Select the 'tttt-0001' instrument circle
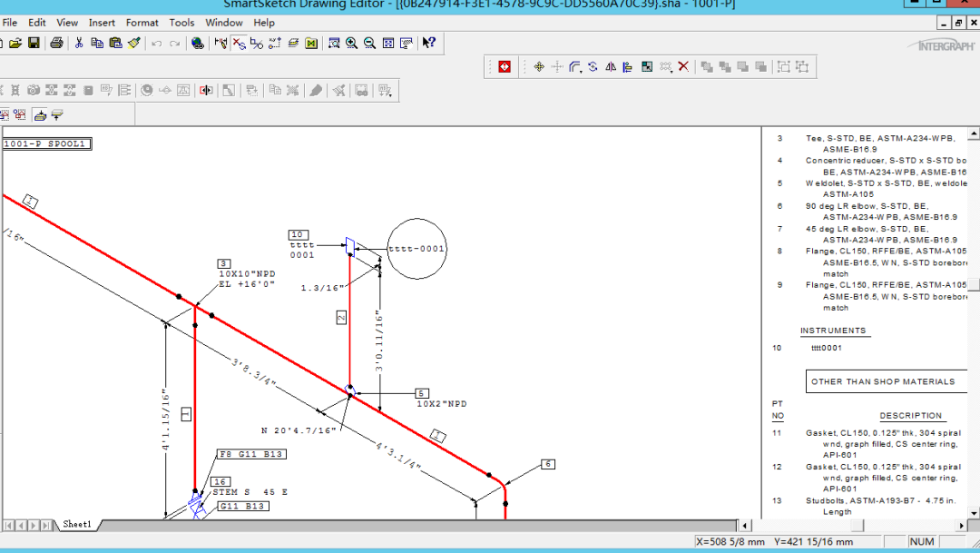The width and height of the screenshot is (980, 553). tap(416, 248)
